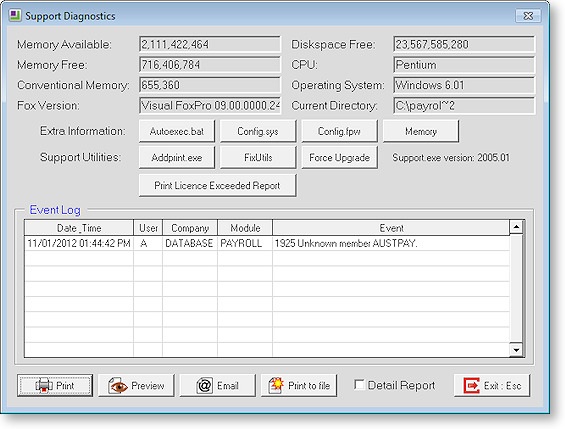The height and width of the screenshot is (429, 565).
Task: Click the Support Diagnostics title bar icon
Action: (15, 15)
